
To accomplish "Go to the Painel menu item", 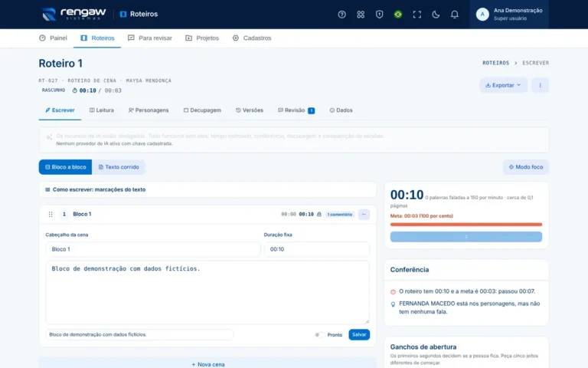I will (53, 38).
